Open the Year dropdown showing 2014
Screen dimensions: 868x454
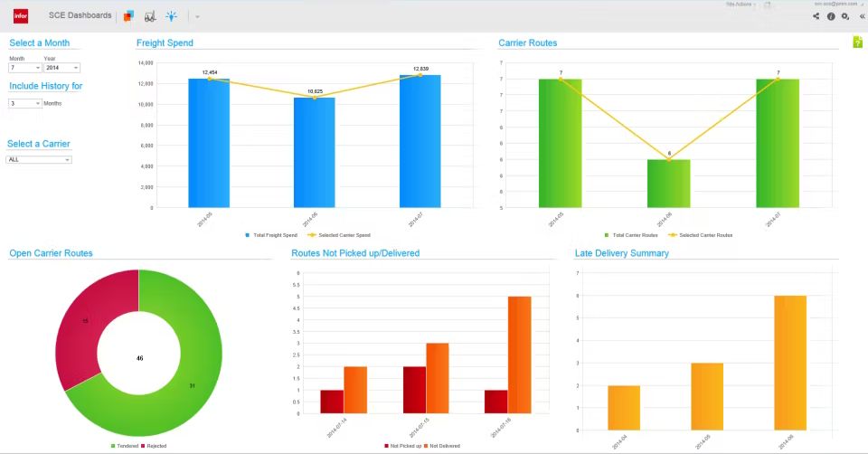(x=61, y=68)
